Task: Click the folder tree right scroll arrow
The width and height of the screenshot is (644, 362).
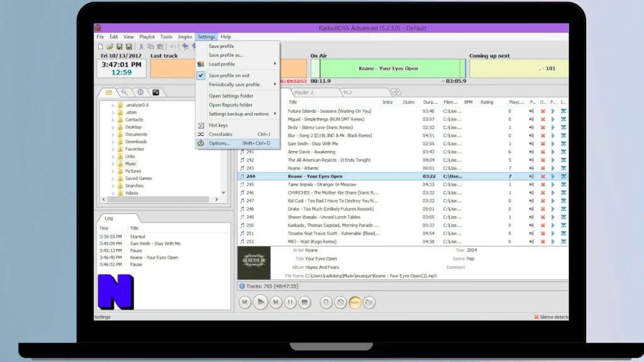Action: [216, 199]
